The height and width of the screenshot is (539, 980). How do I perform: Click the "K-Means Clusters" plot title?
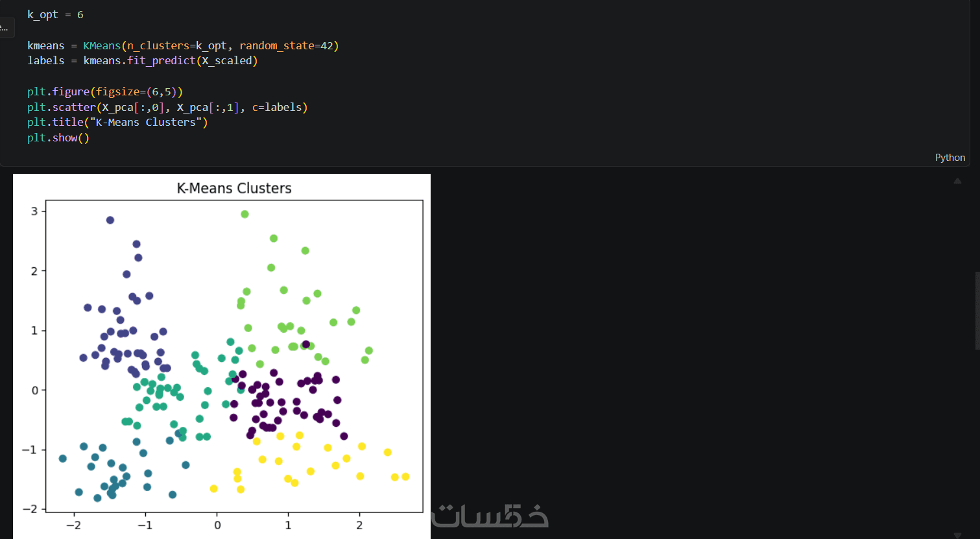tap(234, 188)
